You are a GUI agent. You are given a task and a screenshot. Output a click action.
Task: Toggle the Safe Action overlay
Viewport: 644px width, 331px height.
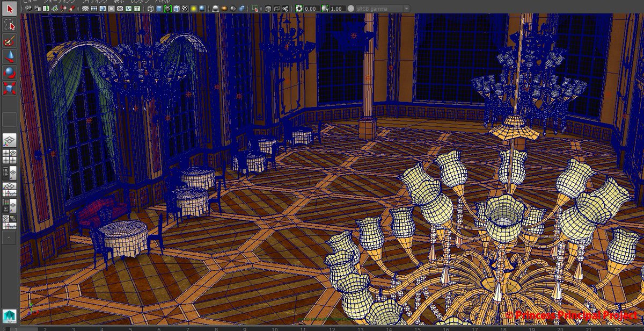[x=128, y=9]
